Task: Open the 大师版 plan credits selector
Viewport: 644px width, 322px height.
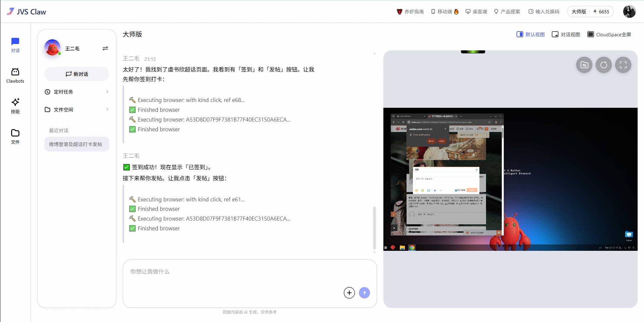Action: 590,11
